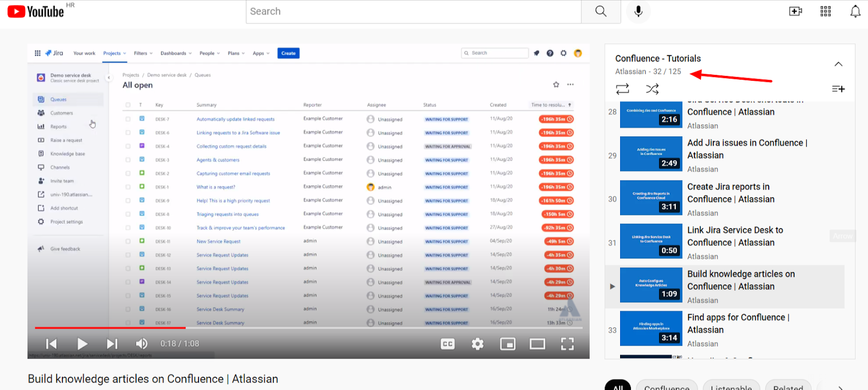Show more filter chips with the arrow
Viewport: 868px width, 390px height.
840,387
